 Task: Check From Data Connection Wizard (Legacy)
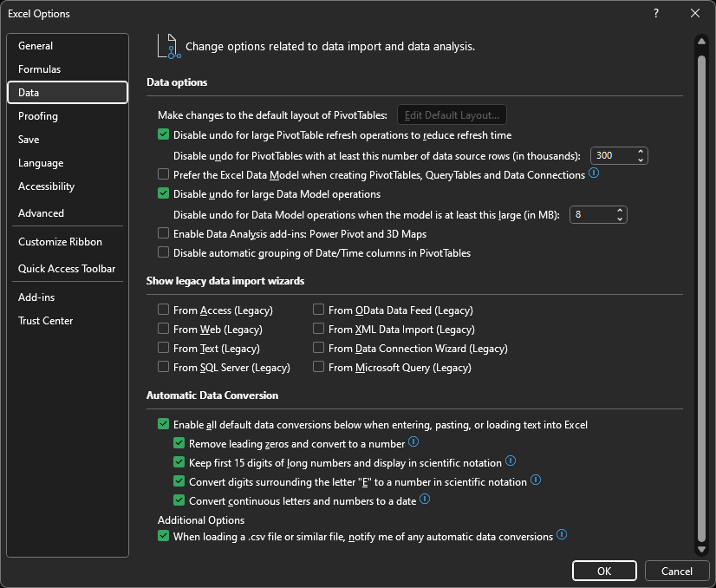pos(319,348)
